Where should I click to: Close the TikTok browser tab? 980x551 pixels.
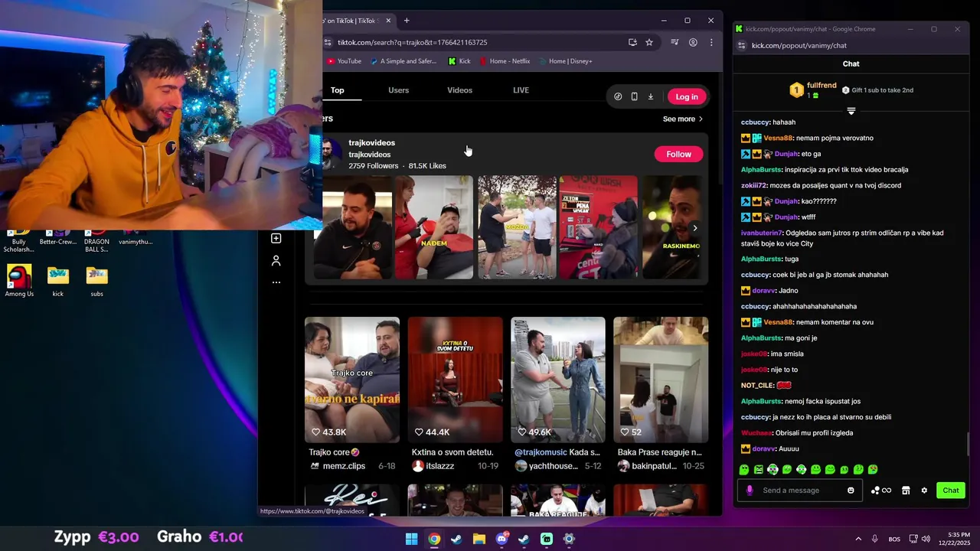point(388,21)
